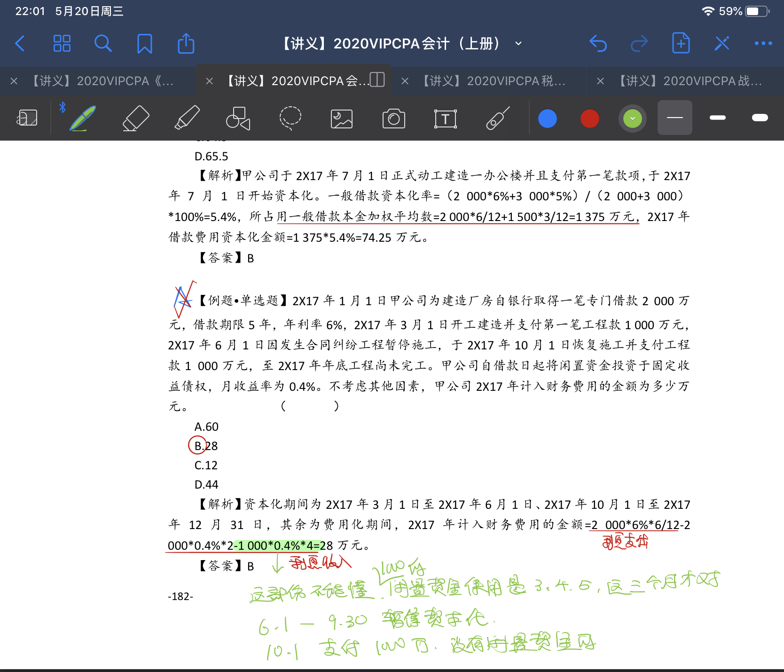This screenshot has width=784, height=672.
Task: Select the lasso selection tool
Action: (x=290, y=118)
